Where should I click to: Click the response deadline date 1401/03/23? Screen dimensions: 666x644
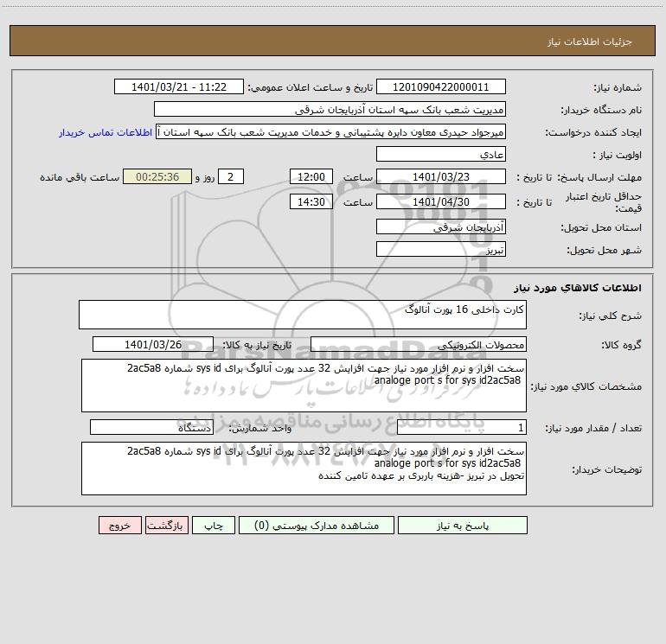[441, 177]
